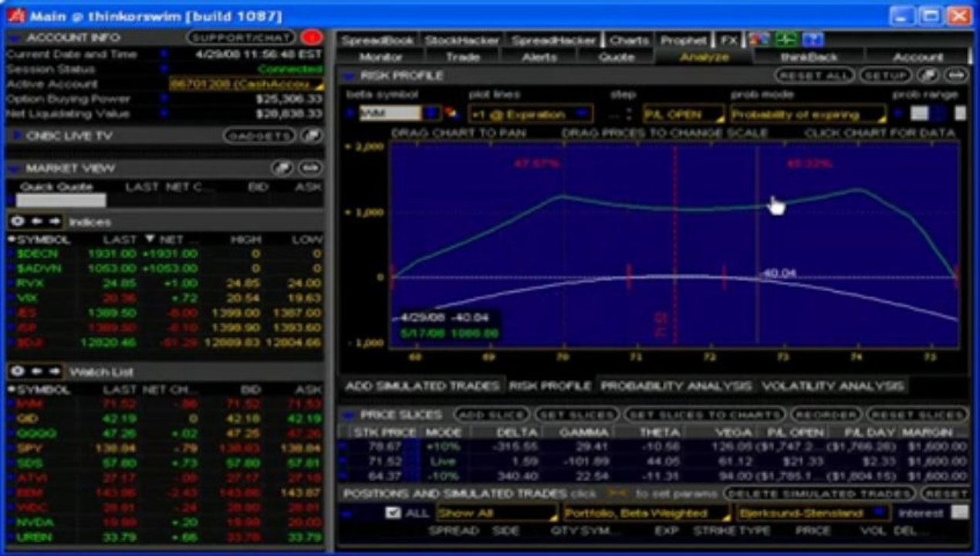Click blue dot next to Option Buying Power
Viewport: 980px width, 556px height.
[164, 99]
